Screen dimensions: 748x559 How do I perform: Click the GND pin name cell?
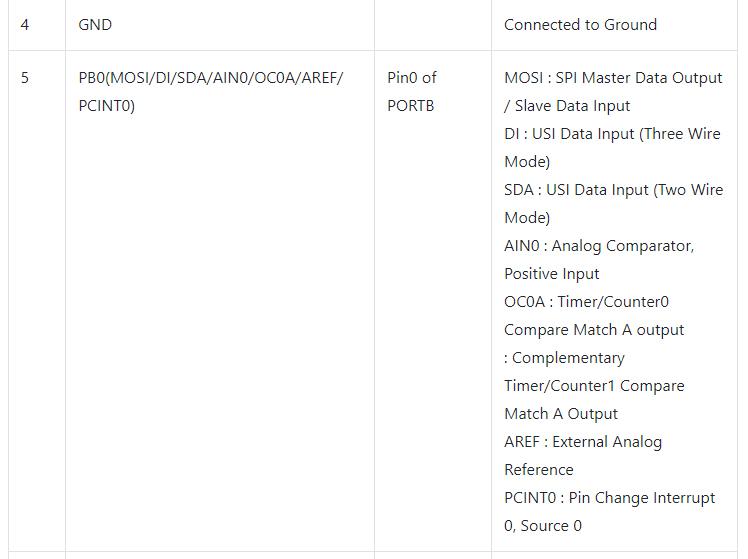(x=95, y=24)
